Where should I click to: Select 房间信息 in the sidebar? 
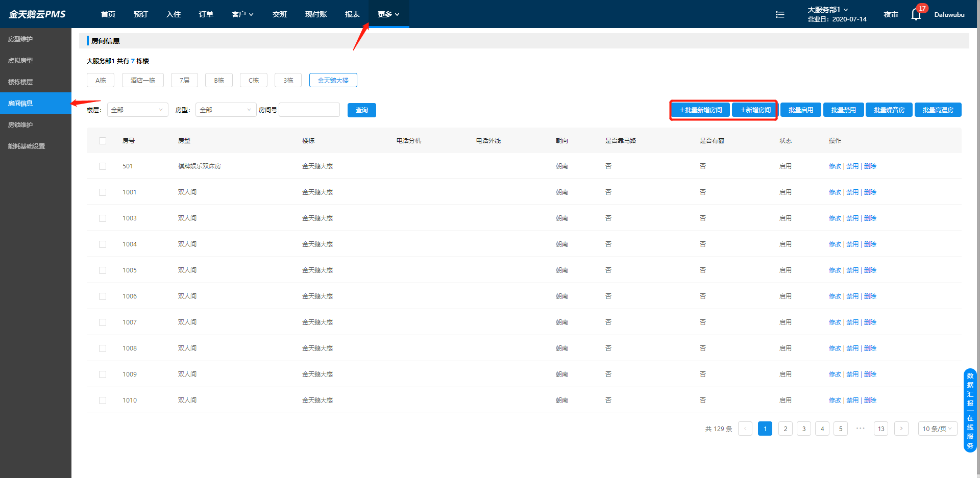point(36,103)
